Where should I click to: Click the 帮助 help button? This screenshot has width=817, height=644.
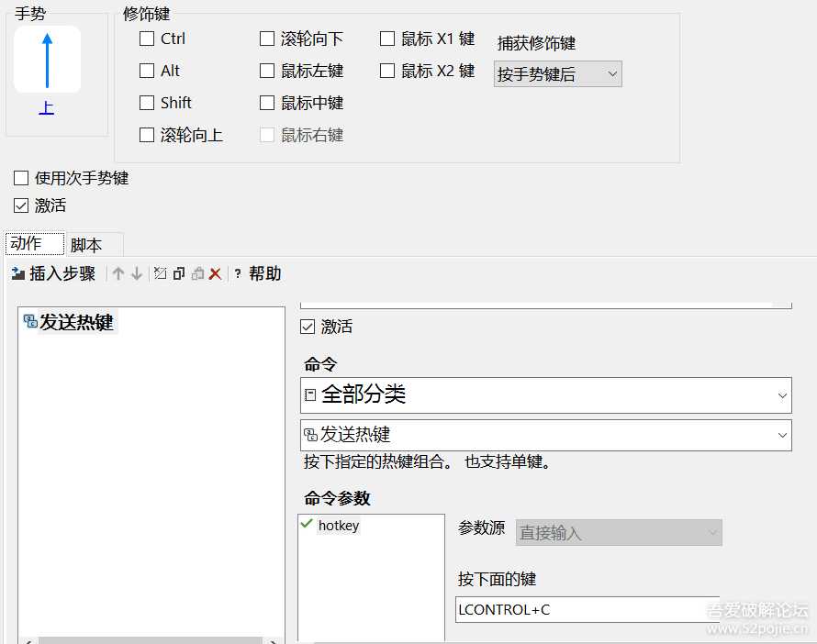coord(264,273)
